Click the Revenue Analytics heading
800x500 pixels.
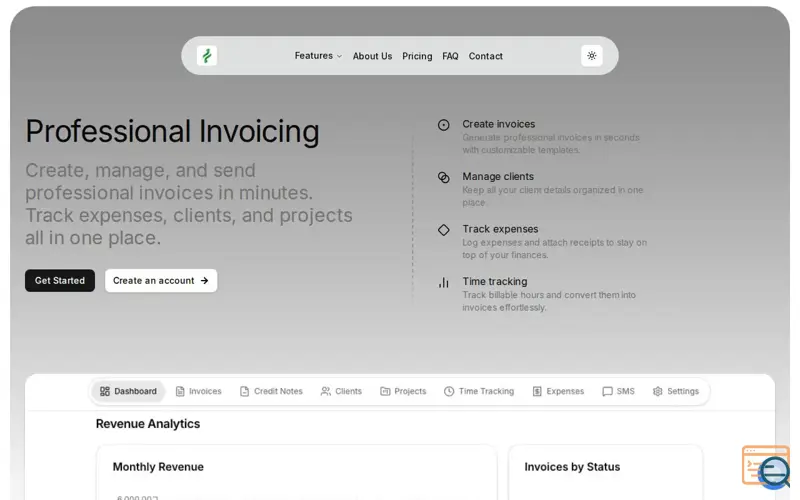148,424
